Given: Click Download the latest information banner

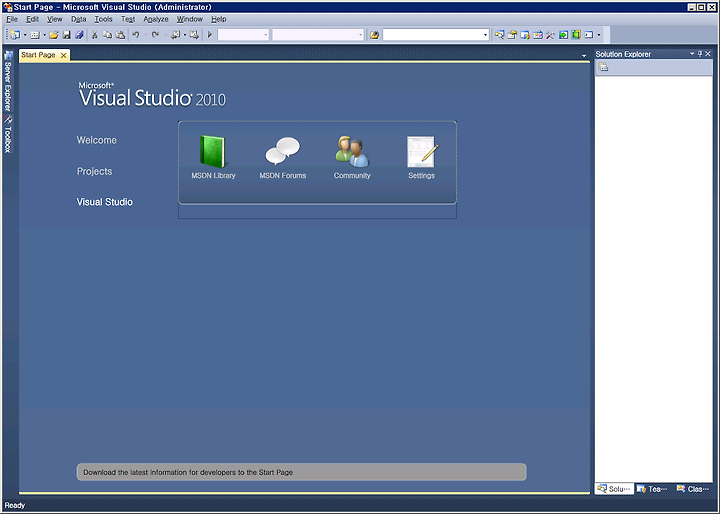Looking at the screenshot, I should [x=301, y=472].
